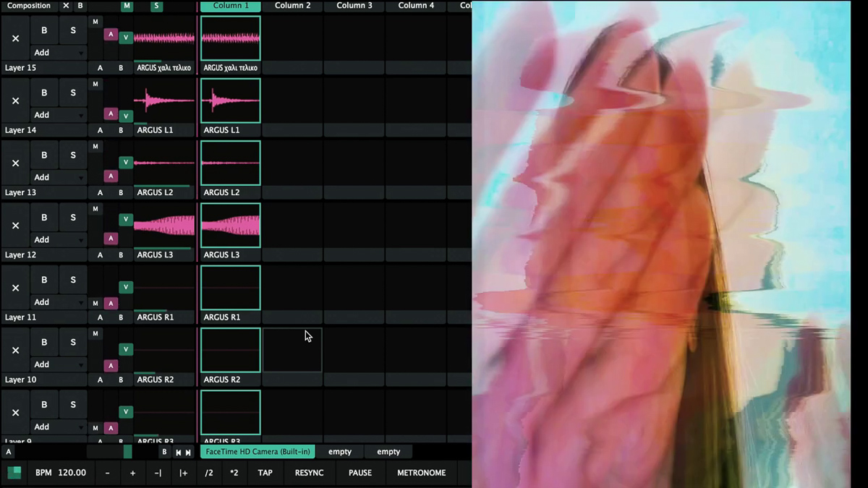Viewport: 868px width, 488px height.
Task: Solo Layer 13 with S button
Action: 73,155
